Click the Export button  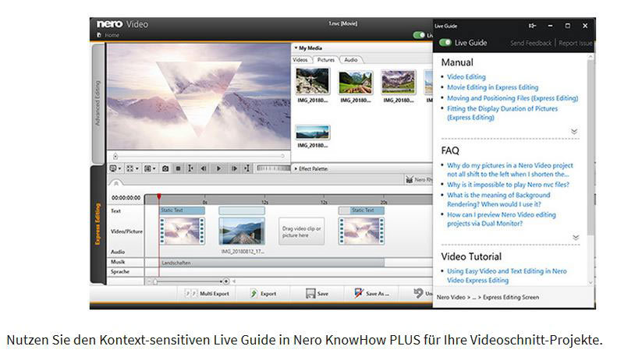tap(263, 294)
